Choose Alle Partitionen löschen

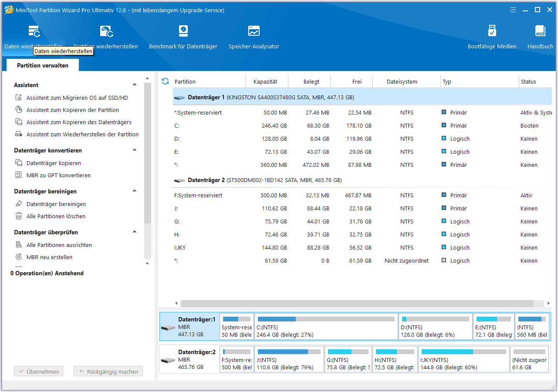pos(56,216)
